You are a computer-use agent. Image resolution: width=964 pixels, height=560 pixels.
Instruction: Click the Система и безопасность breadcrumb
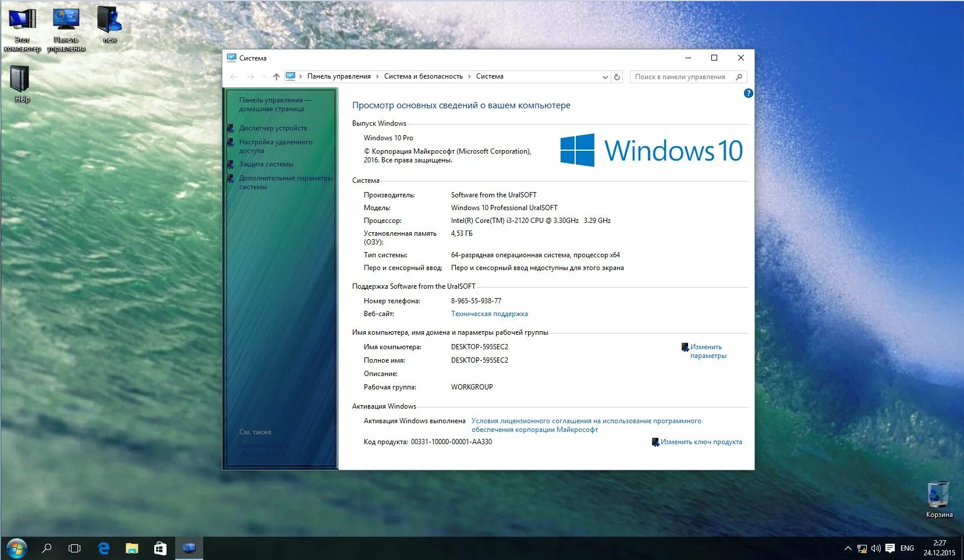pyautogui.click(x=423, y=76)
